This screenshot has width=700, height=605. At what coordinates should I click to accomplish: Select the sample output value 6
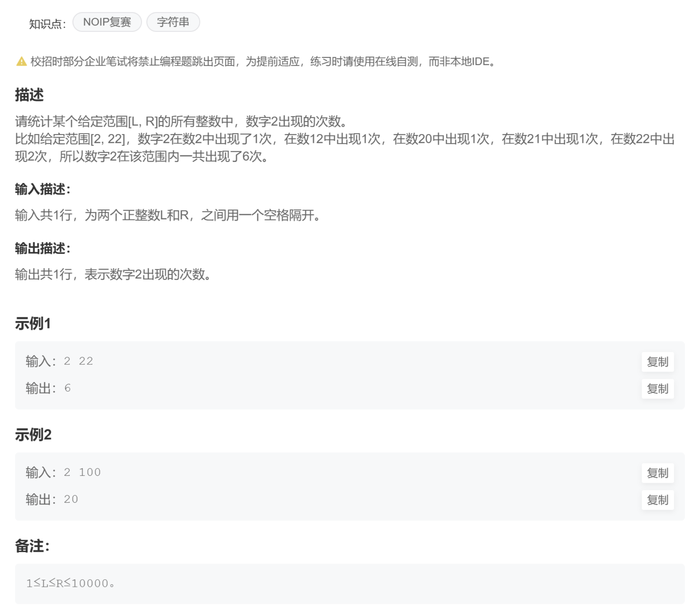[x=67, y=388]
